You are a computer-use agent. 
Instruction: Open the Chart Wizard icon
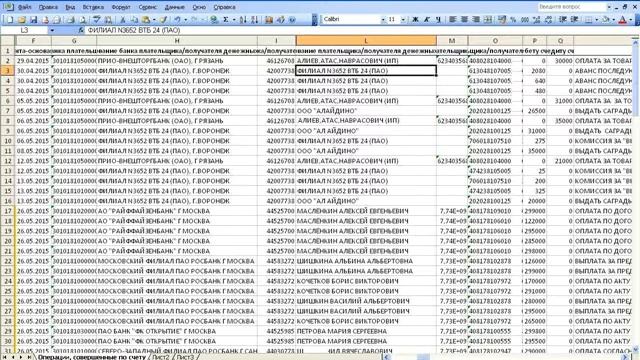click(x=269, y=20)
